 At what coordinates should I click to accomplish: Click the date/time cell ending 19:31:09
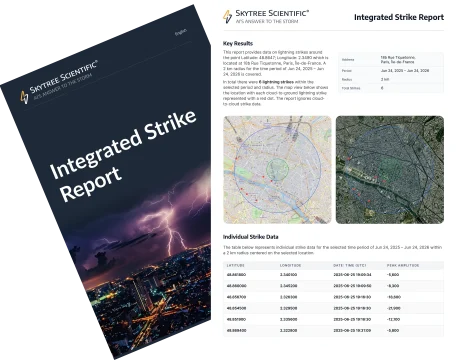pyautogui.click(x=352, y=331)
